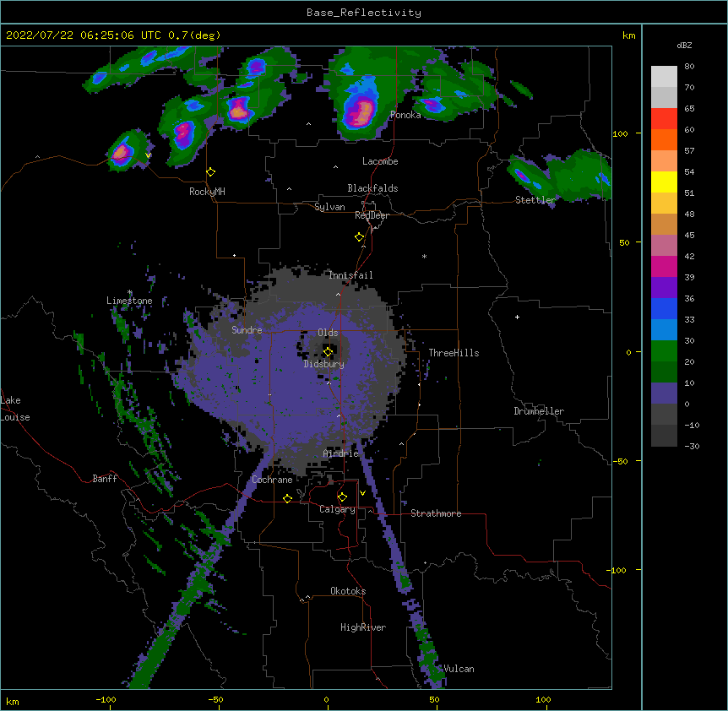This screenshot has height=711, width=728.
Task: Click the Banff label
Action: pyautogui.click(x=105, y=479)
